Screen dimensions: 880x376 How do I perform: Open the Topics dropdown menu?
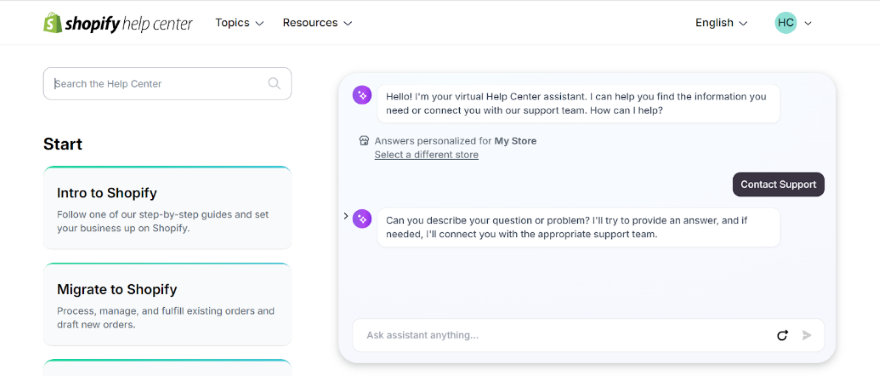pos(239,23)
